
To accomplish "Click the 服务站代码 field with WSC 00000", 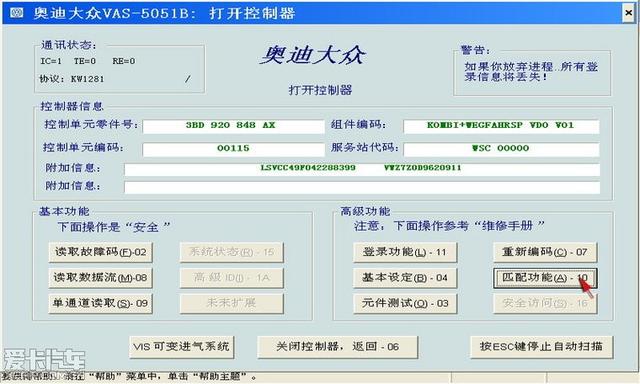I will tap(501, 149).
